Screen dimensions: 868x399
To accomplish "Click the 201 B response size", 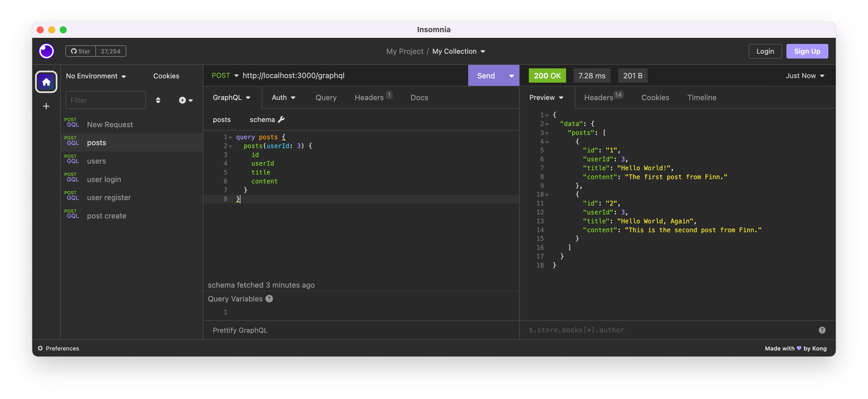I will (632, 76).
